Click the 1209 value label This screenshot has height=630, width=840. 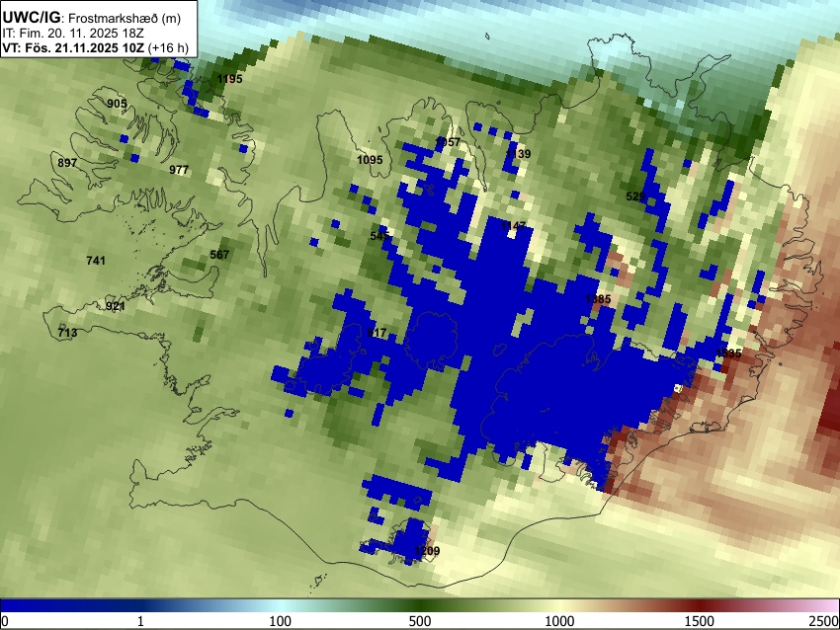pos(427,551)
